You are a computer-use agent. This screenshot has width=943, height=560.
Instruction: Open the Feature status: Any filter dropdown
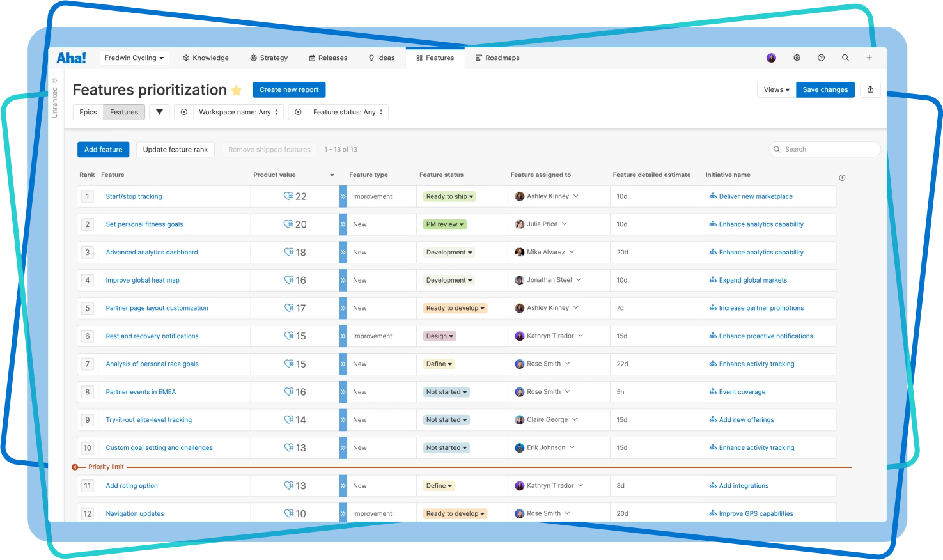(x=348, y=112)
